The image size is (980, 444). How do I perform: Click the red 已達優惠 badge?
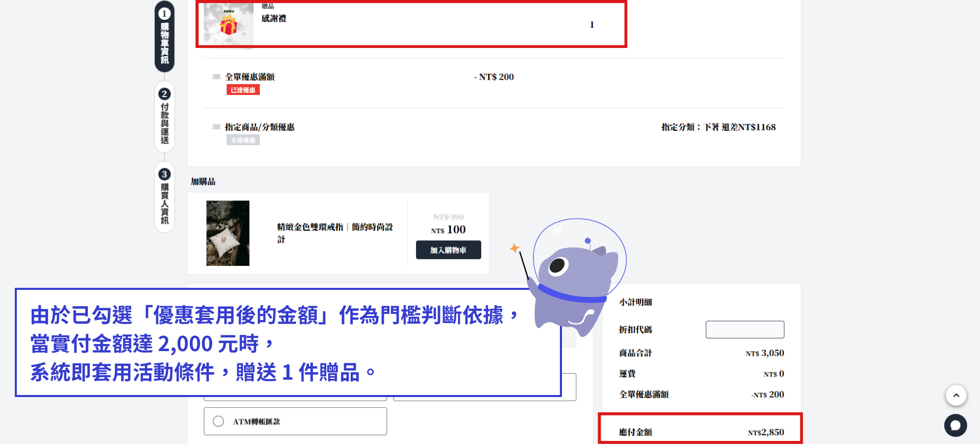[243, 90]
